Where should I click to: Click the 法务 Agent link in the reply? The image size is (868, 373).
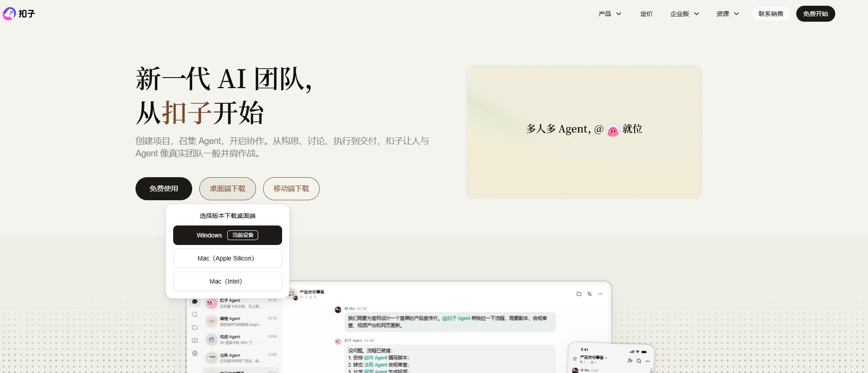pyautogui.click(x=376, y=365)
